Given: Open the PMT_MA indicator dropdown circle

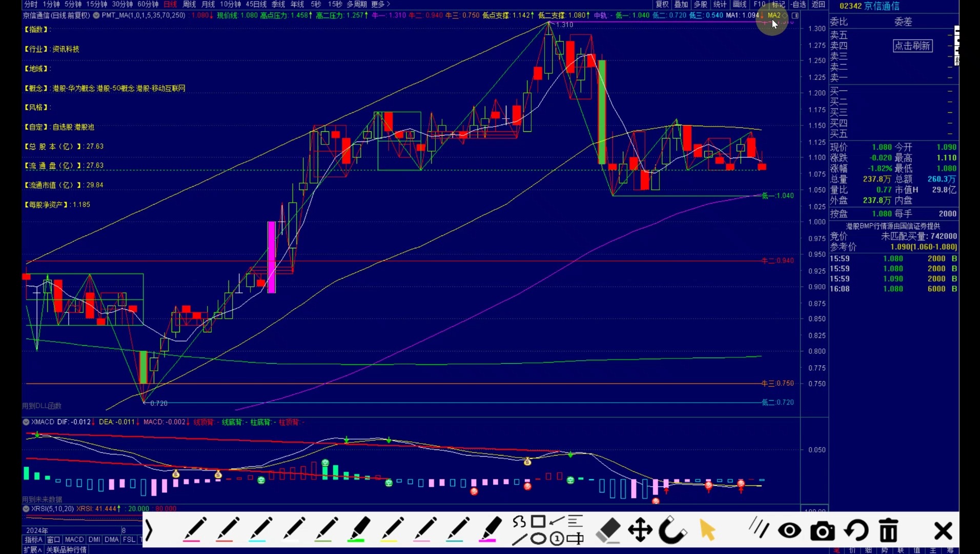Looking at the screenshot, I should click(x=96, y=15).
